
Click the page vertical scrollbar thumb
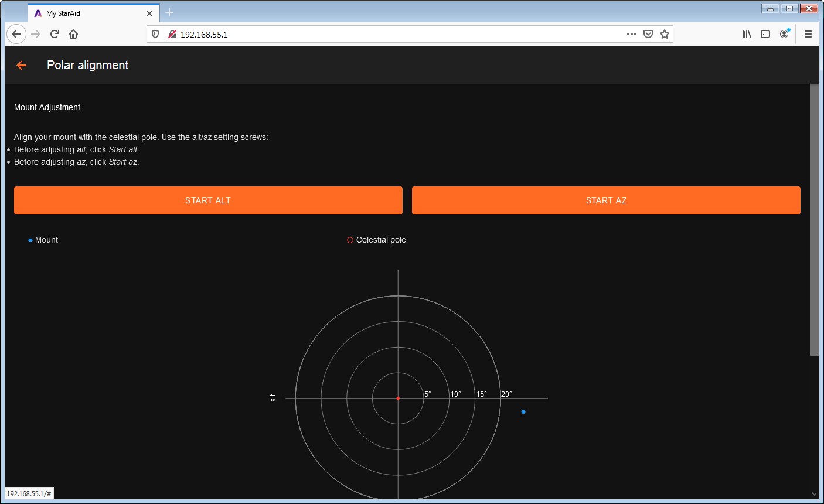coord(814,220)
